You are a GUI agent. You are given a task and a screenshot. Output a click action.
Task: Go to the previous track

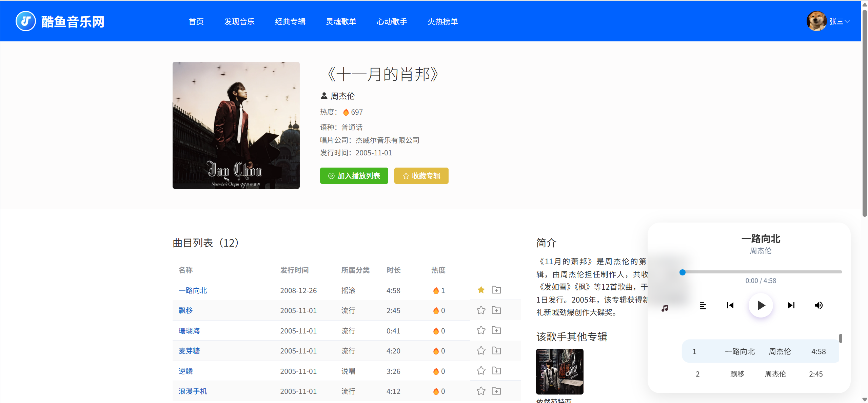(730, 305)
